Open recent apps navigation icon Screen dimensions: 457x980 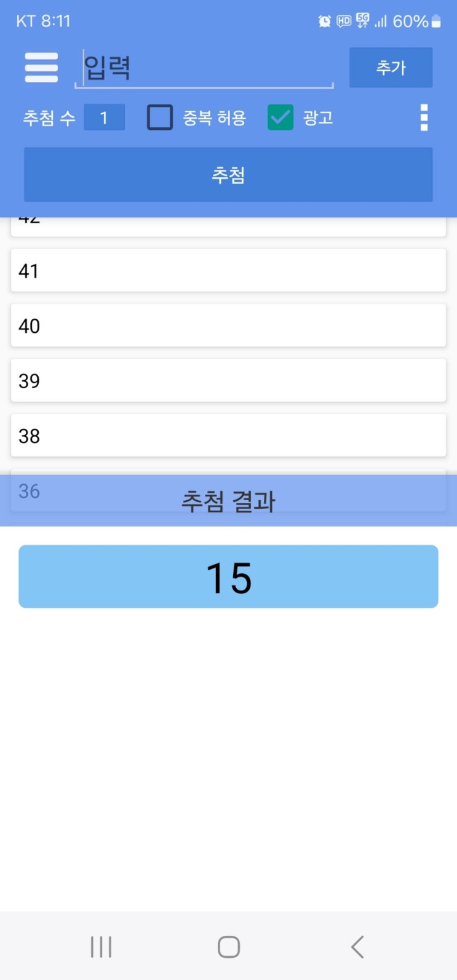pos(101,947)
